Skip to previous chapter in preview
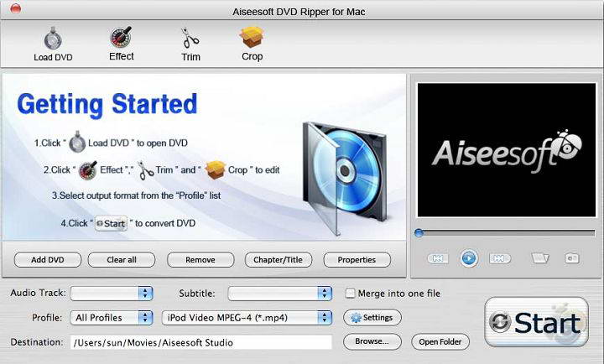The width and height of the screenshot is (604, 364). click(x=438, y=258)
